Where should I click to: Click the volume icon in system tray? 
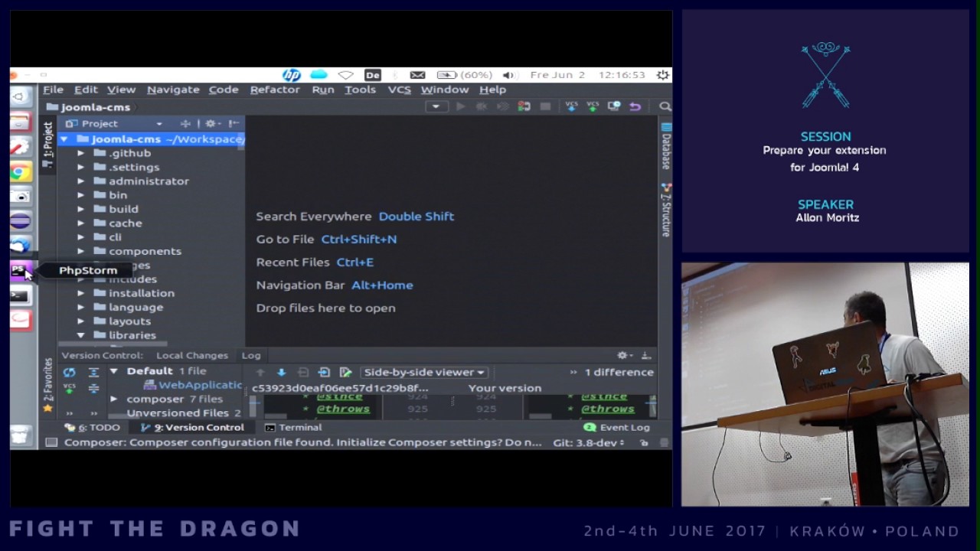point(508,75)
